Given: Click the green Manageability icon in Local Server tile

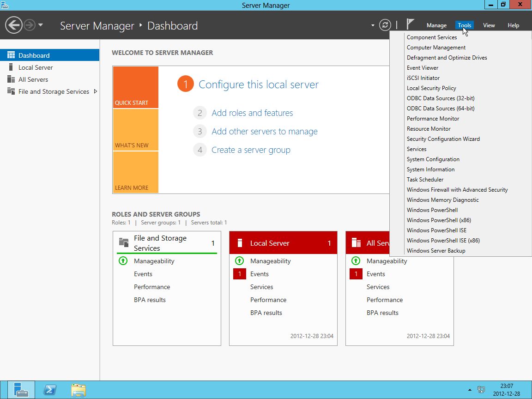Looking at the screenshot, I should (240, 261).
